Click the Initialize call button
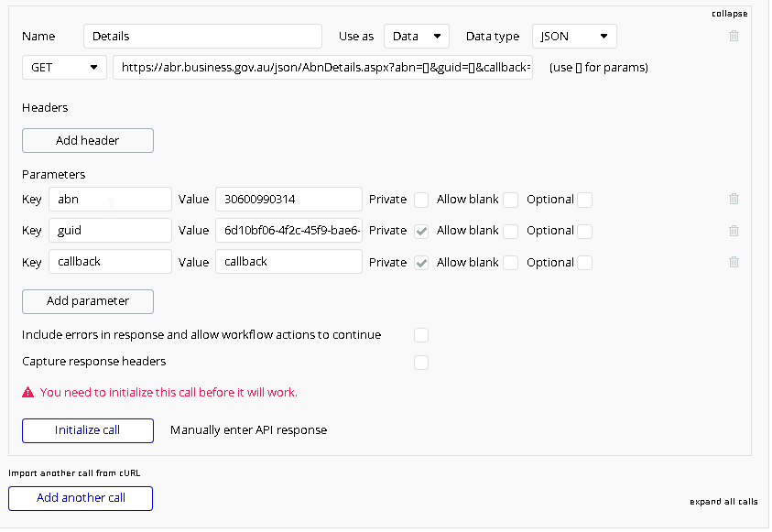This screenshot has height=532, width=772. click(x=87, y=430)
